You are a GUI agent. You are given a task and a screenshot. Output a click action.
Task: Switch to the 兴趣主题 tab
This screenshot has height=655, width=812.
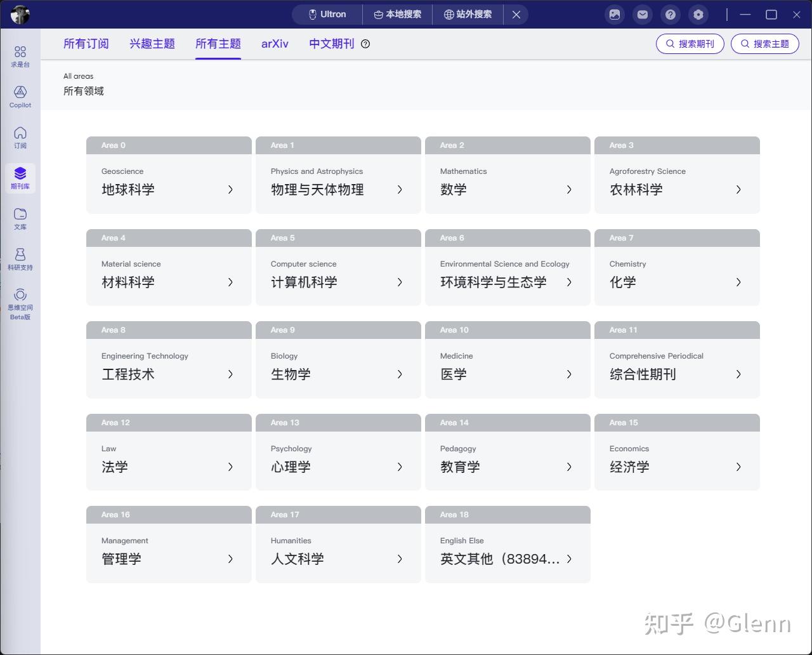[x=152, y=44]
